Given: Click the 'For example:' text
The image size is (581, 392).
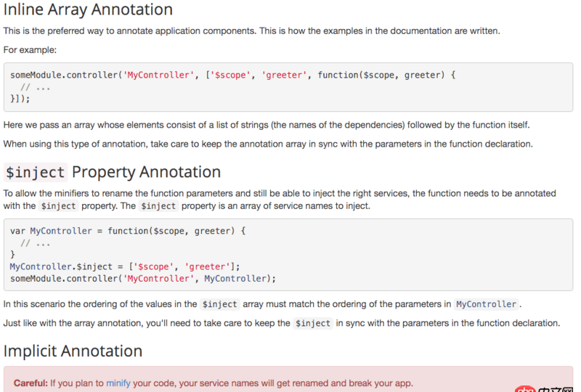Looking at the screenshot, I should pyautogui.click(x=30, y=49).
